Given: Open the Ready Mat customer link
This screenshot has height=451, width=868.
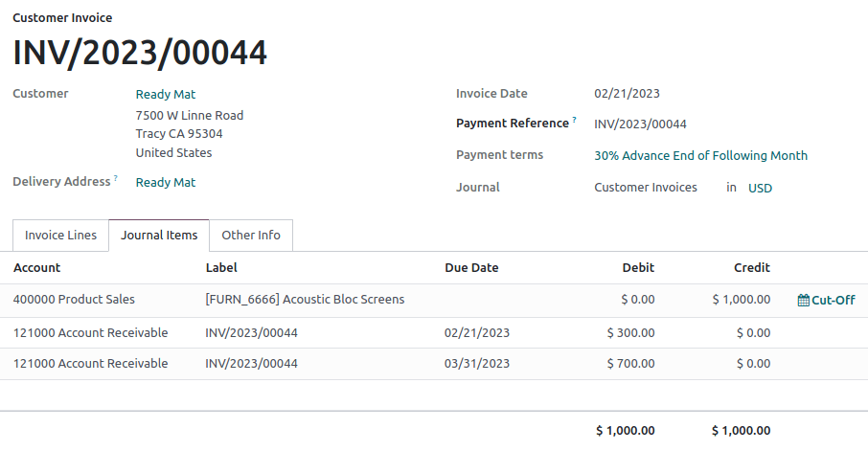Looking at the screenshot, I should (166, 95).
